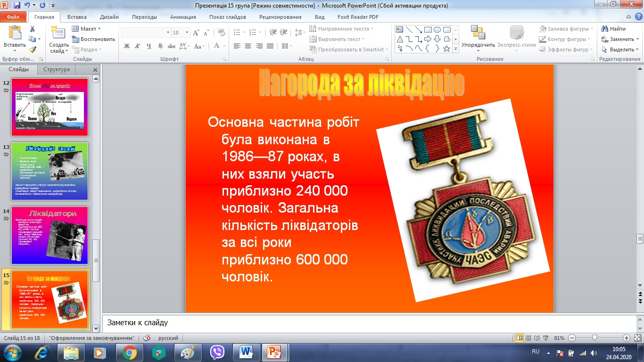
Task: Center the text alignment
Action: (248, 46)
